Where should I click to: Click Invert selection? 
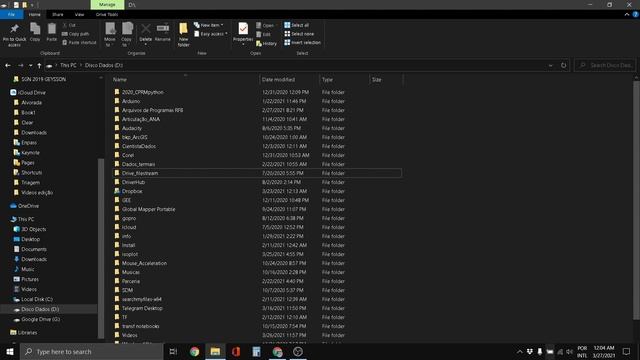(302, 42)
